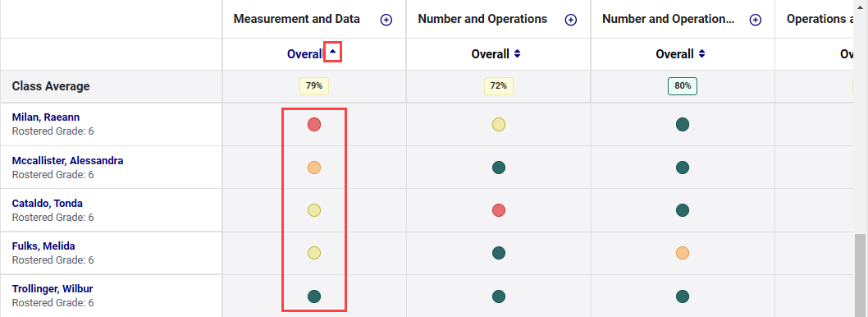Click the 79% class average badge
The image size is (868, 317).
click(x=314, y=86)
